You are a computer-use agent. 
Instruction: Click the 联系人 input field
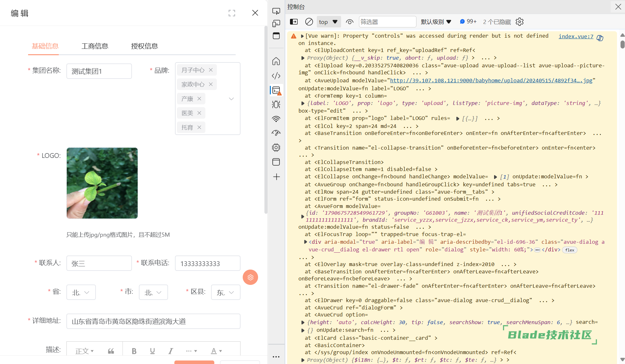click(x=99, y=263)
